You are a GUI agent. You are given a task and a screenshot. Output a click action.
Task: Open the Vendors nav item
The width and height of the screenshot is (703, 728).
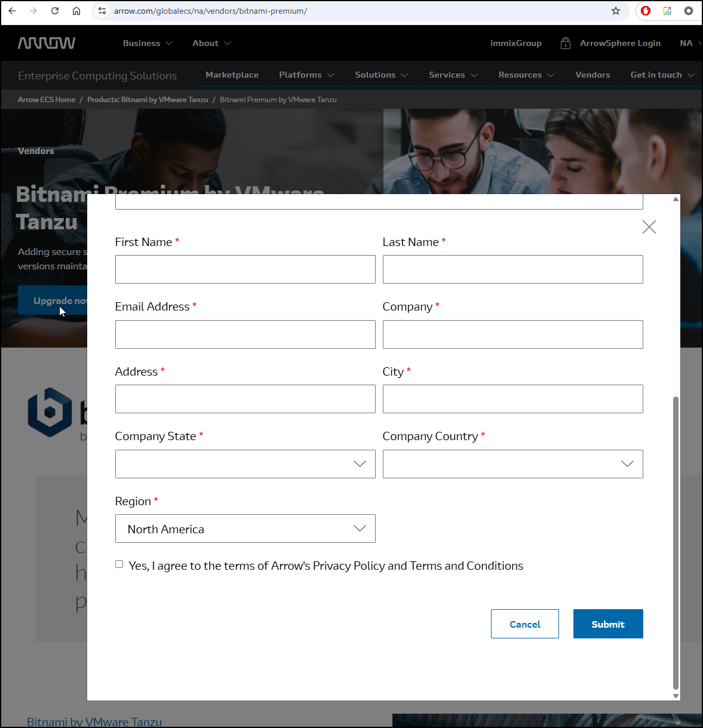(x=593, y=75)
